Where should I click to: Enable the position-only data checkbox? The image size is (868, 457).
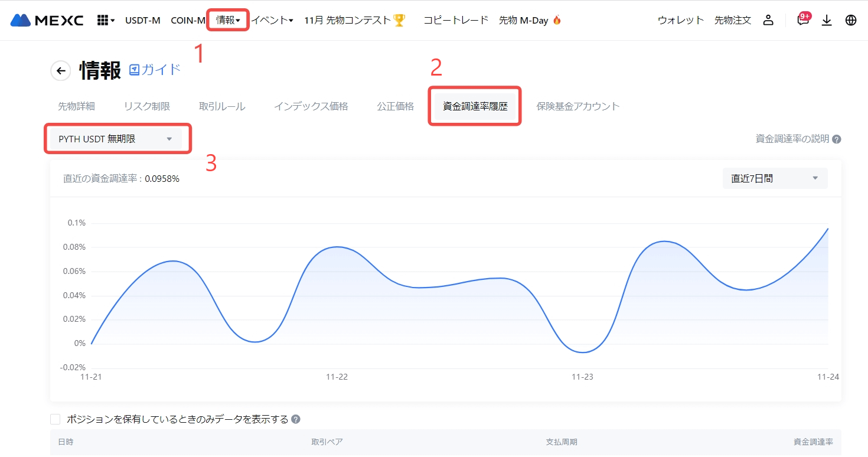click(x=56, y=419)
